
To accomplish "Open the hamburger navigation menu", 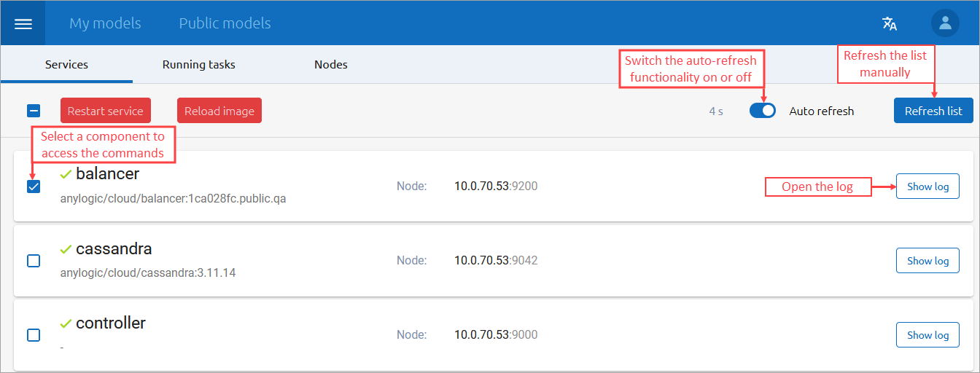I will click(23, 23).
